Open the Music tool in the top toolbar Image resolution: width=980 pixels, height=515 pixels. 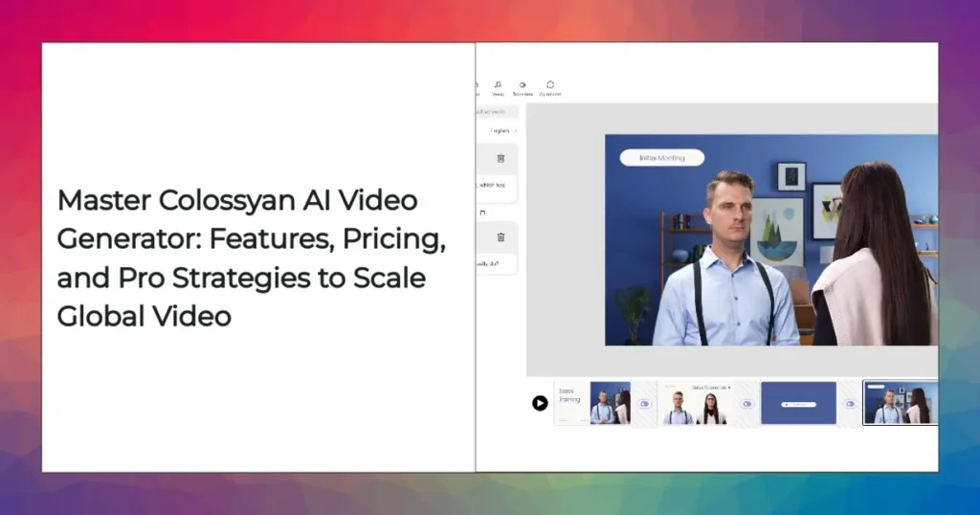point(498,88)
